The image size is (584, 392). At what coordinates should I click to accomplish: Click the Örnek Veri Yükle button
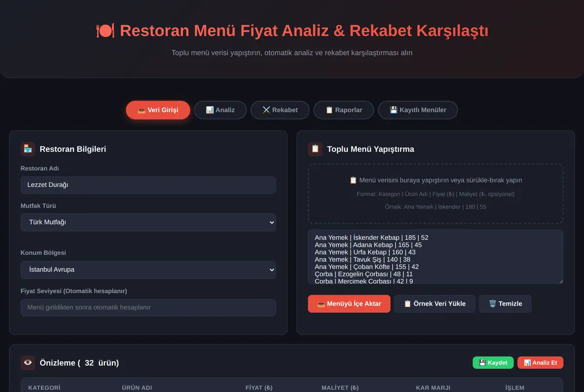coord(435,303)
